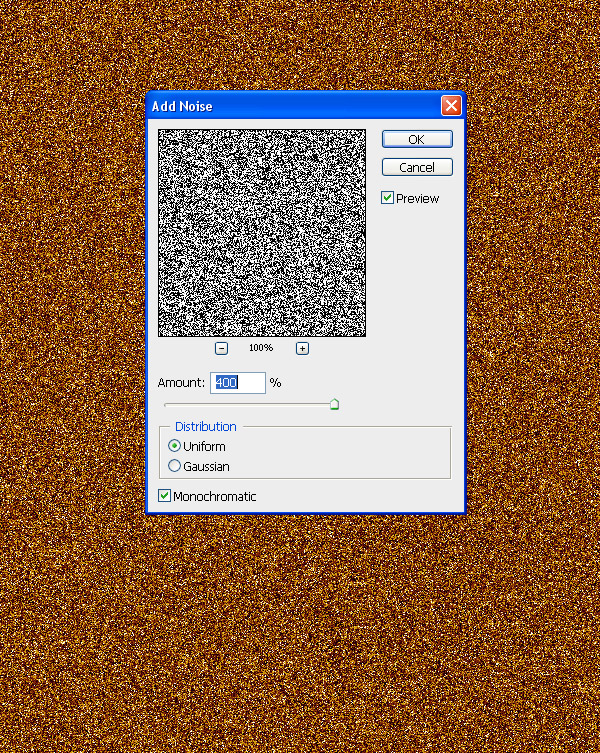This screenshot has height=753, width=600.
Task: Choose the Gaussian distribution radio button
Action: click(175, 466)
